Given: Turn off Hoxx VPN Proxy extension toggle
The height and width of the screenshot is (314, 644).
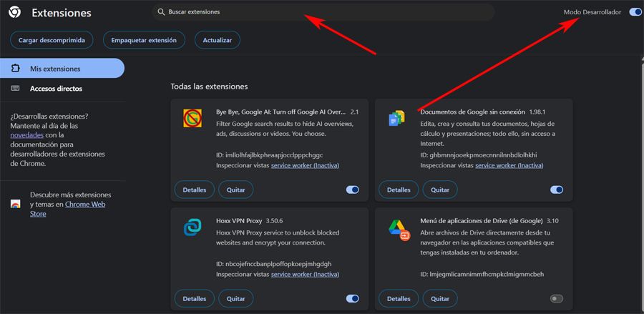Looking at the screenshot, I should [352, 298].
